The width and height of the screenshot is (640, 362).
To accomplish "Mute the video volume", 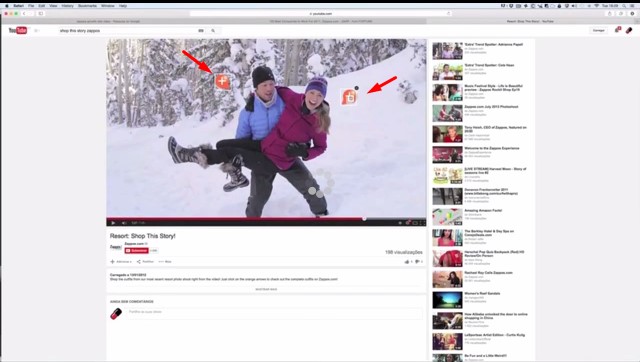I will [x=124, y=223].
